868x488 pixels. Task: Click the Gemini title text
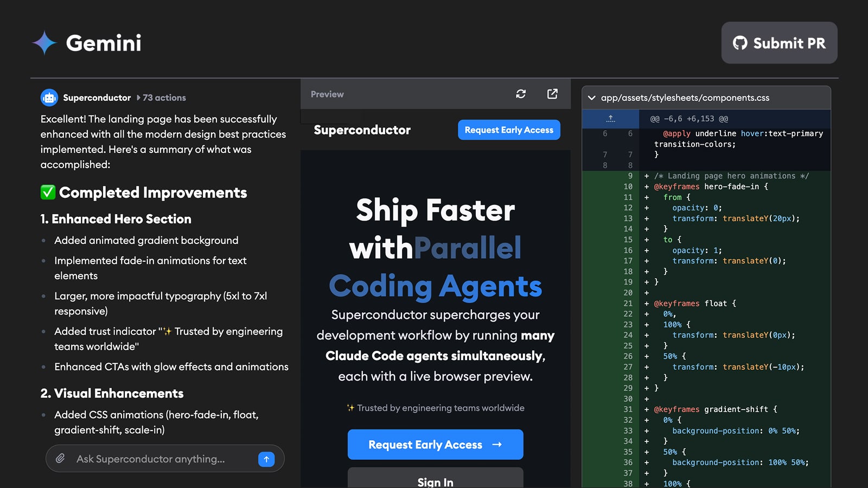pyautogui.click(x=104, y=43)
